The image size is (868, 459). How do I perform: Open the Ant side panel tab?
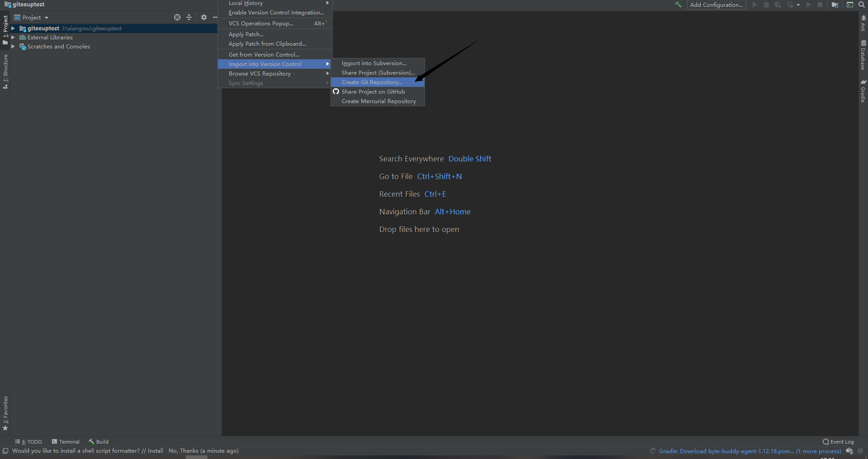click(862, 24)
